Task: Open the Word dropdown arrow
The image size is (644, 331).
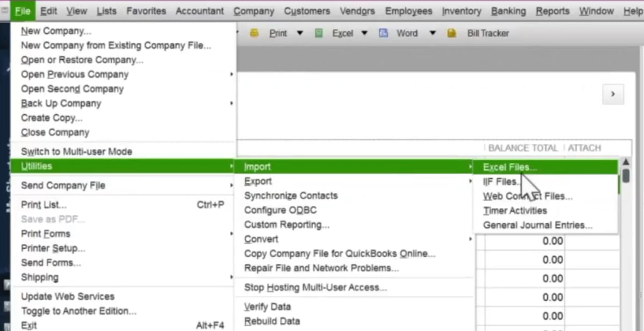Action: (x=433, y=33)
